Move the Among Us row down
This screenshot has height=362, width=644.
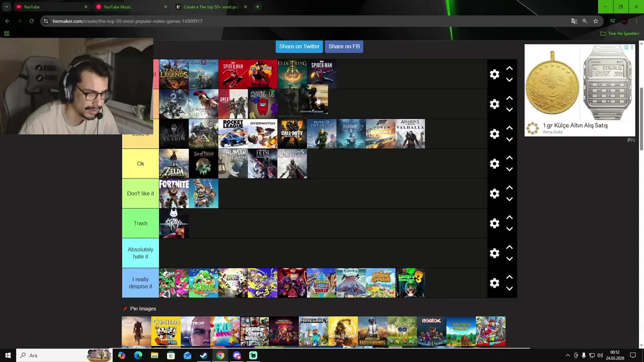(x=509, y=110)
